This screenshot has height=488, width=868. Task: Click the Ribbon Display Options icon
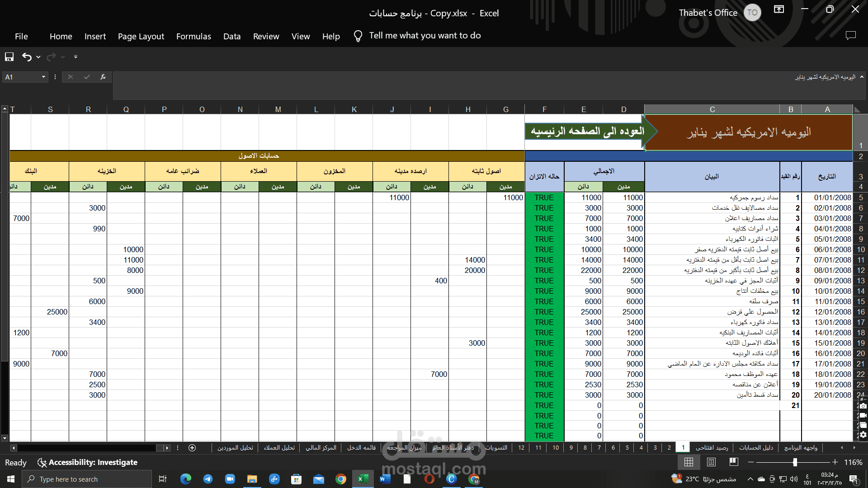[779, 9]
